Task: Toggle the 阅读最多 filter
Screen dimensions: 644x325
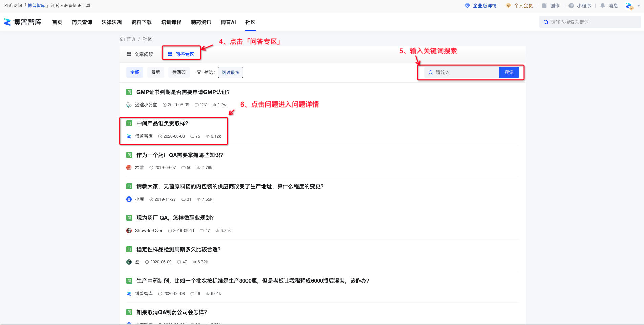Action: tap(231, 72)
